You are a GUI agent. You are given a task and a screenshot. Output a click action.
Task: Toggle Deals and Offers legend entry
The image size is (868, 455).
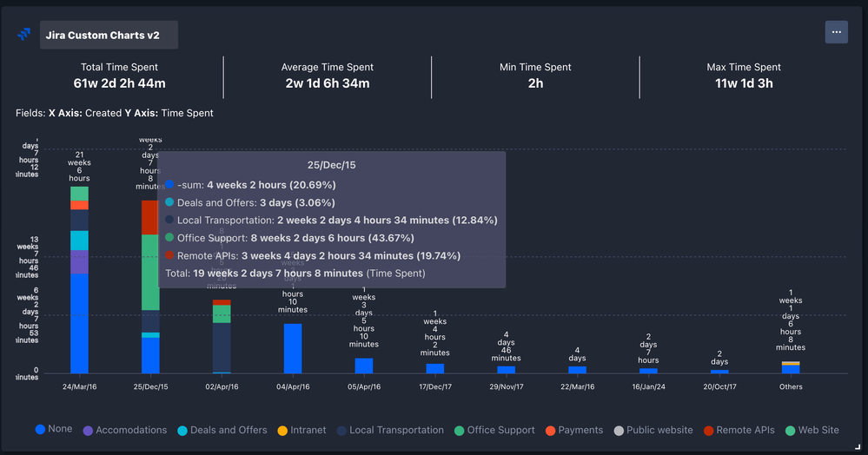pos(222,430)
